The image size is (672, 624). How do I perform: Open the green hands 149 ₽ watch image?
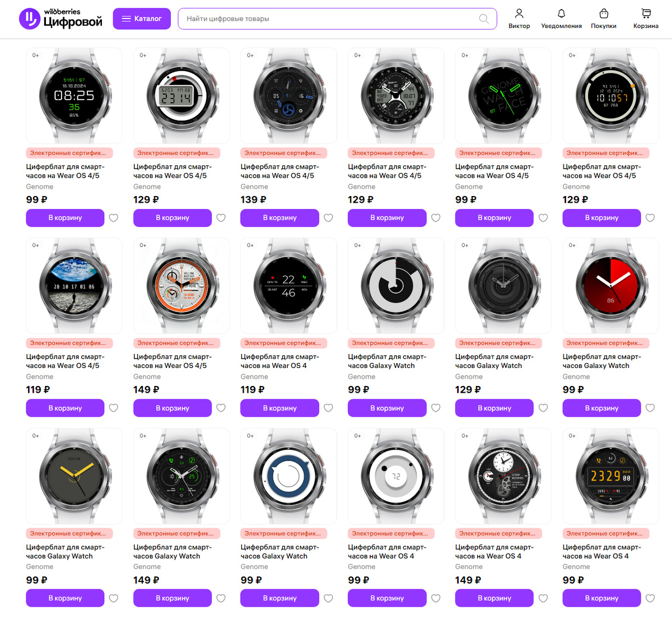181,476
